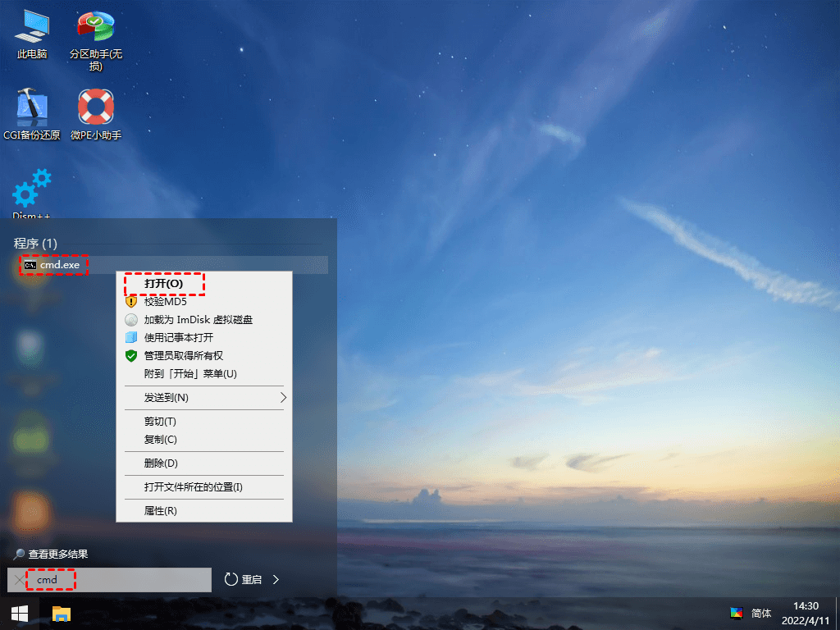Click the yellow shield icon beside 校验MD5
This screenshot has height=630, width=840.
(131, 302)
